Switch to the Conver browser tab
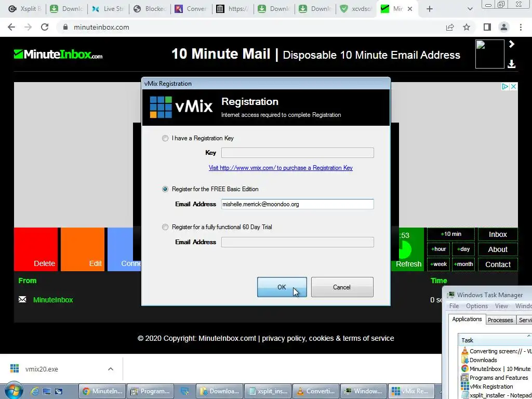 tap(191, 9)
